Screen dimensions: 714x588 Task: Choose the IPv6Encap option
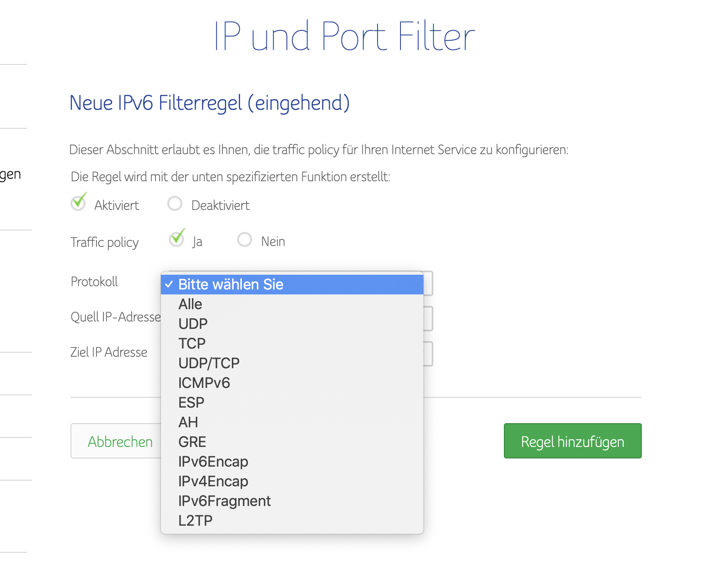(x=292, y=462)
